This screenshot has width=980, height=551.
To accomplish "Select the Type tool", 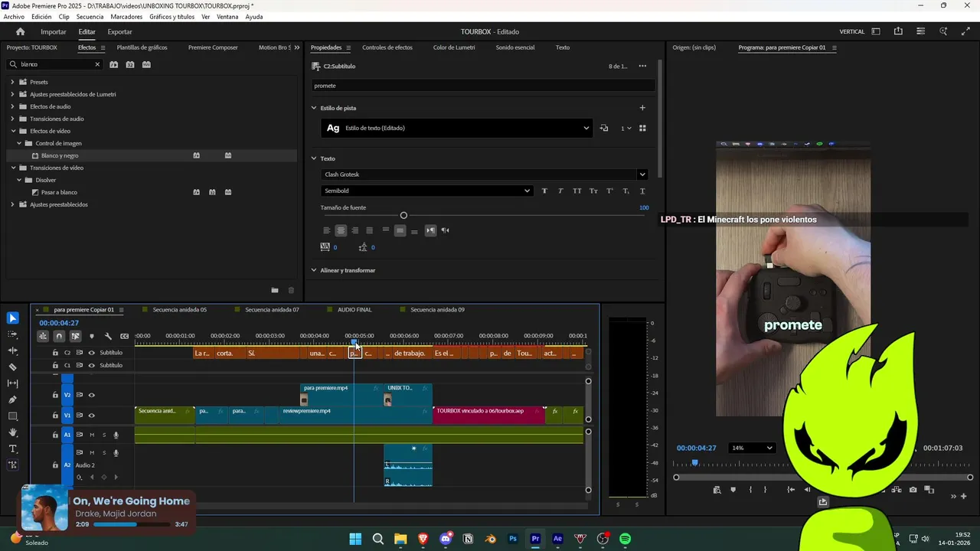I will 13,448.
